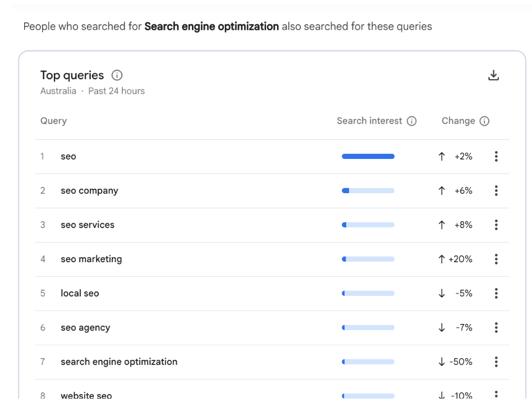Select the seo marketing query

[x=91, y=259]
